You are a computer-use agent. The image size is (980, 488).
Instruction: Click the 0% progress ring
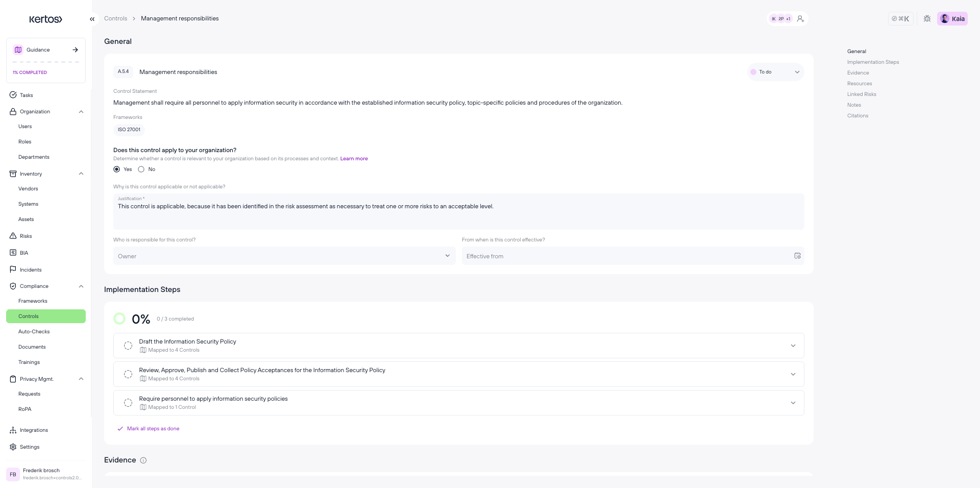point(119,319)
